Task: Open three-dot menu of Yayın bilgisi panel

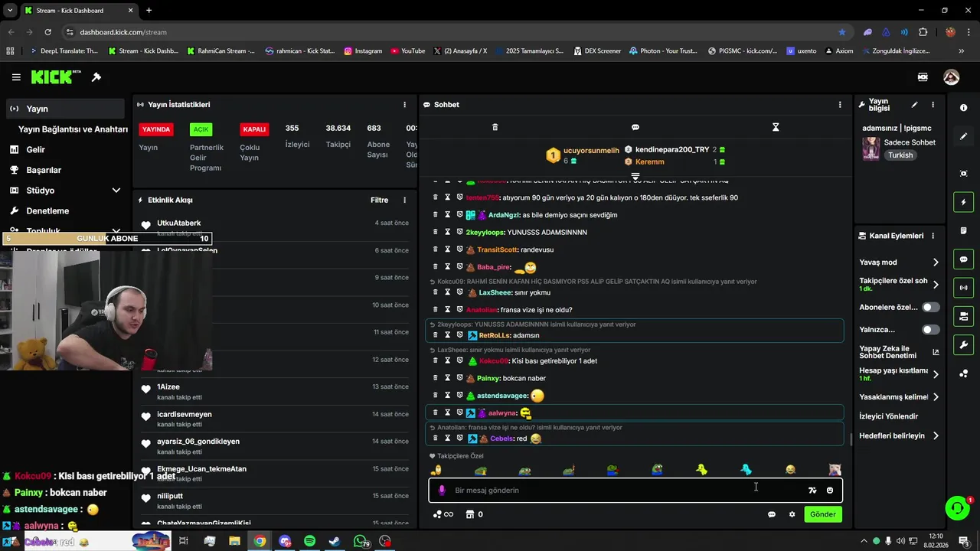Action: pyautogui.click(x=933, y=105)
